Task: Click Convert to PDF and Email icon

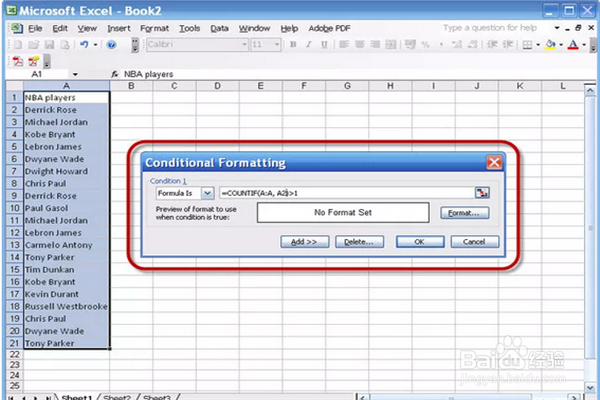Action: click(34, 61)
